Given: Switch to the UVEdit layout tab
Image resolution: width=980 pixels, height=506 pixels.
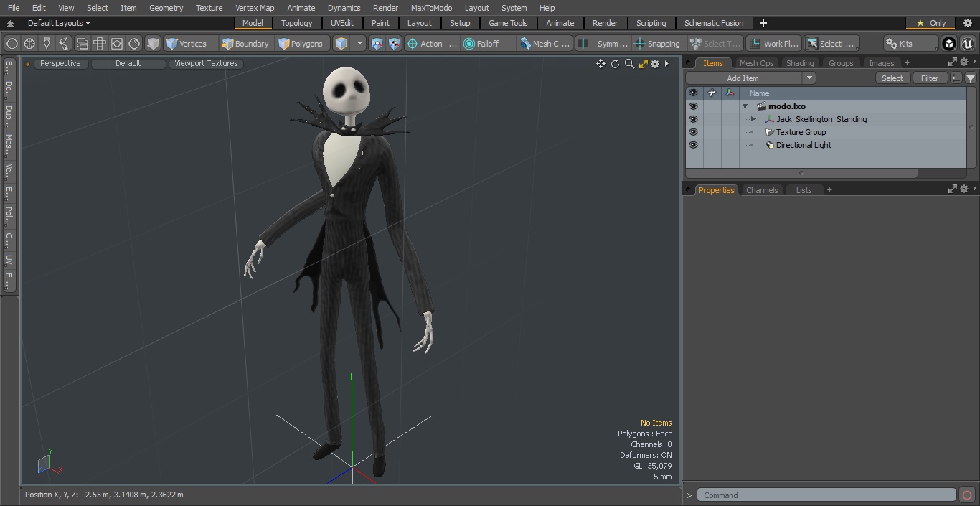Looking at the screenshot, I should [x=342, y=23].
